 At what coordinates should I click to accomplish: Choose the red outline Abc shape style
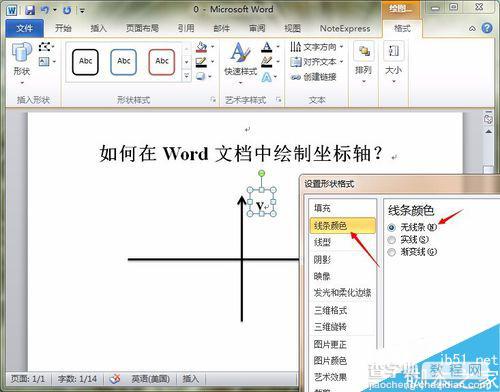click(x=162, y=62)
